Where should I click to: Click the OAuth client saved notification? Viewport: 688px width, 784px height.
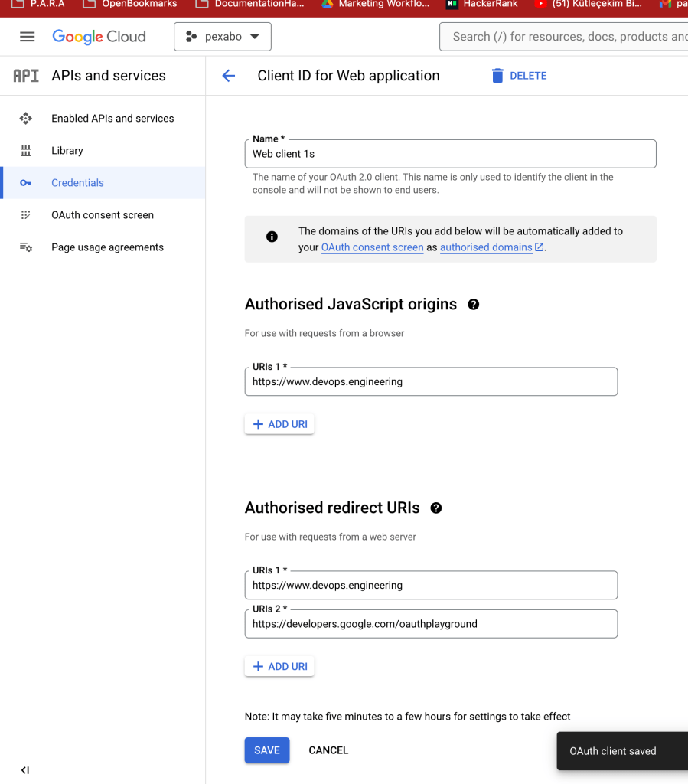click(622, 751)
